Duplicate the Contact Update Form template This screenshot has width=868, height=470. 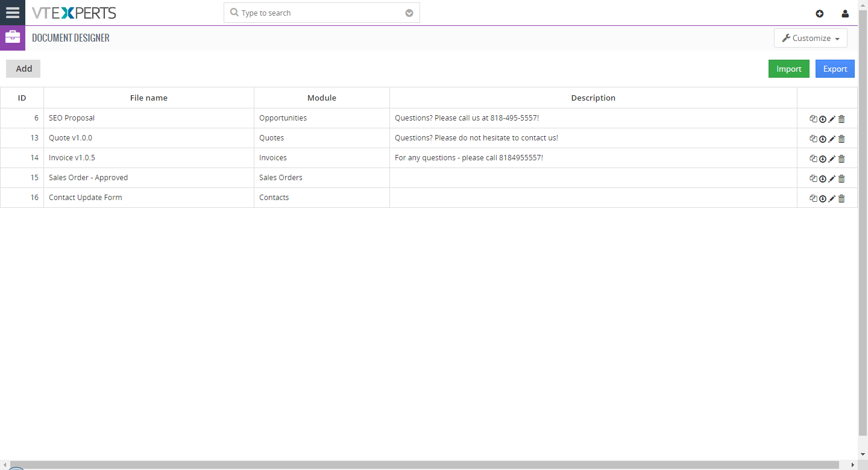(813, 198)
